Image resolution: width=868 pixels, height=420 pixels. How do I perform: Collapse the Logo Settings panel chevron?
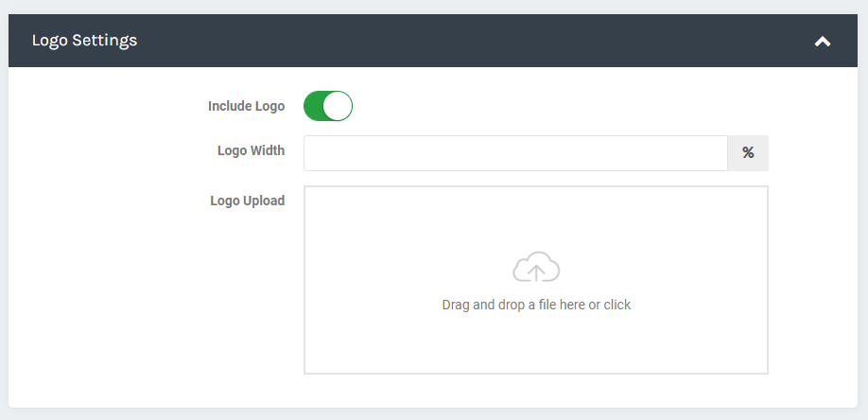[x=823, y=41]
